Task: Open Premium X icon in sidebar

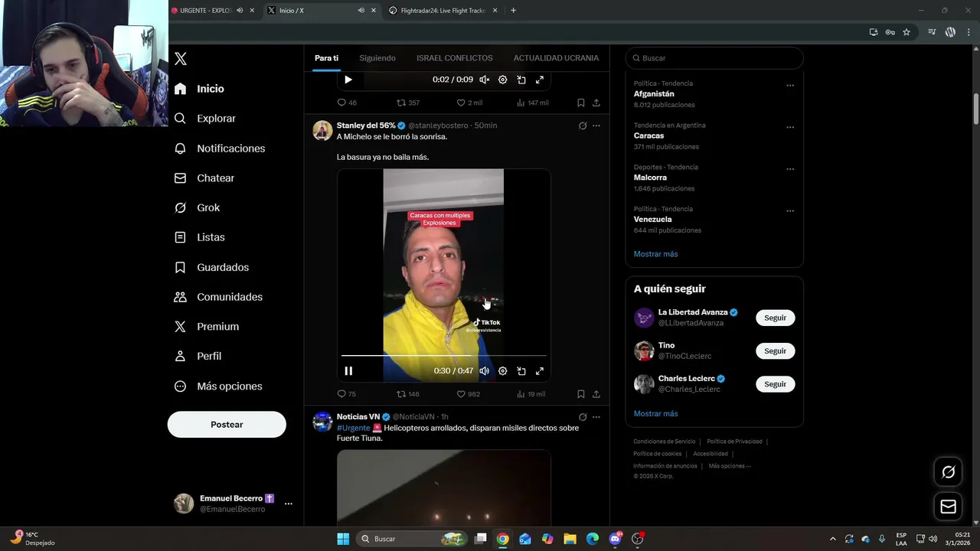Action: coord(180,327)
